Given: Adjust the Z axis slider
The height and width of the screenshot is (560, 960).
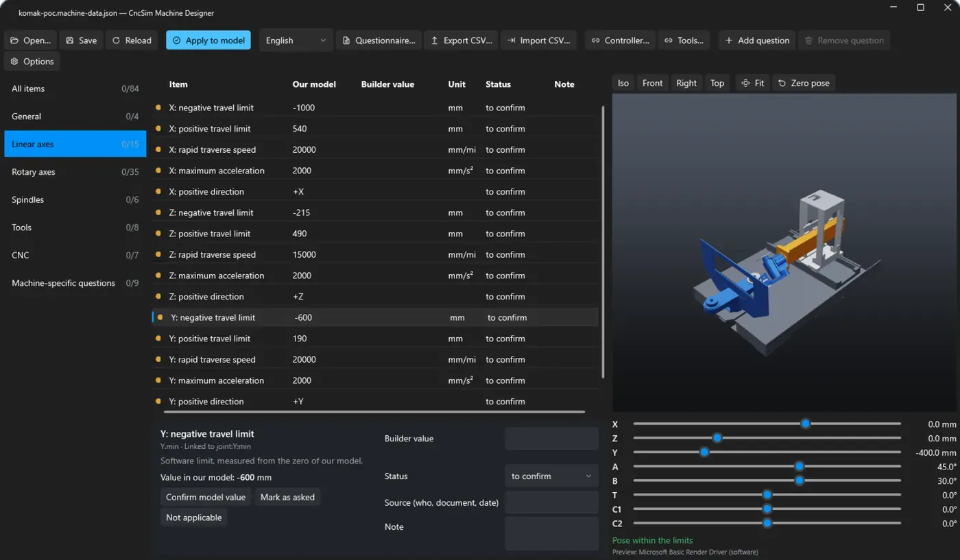Looking at the screenshot, I should [767, 438].
